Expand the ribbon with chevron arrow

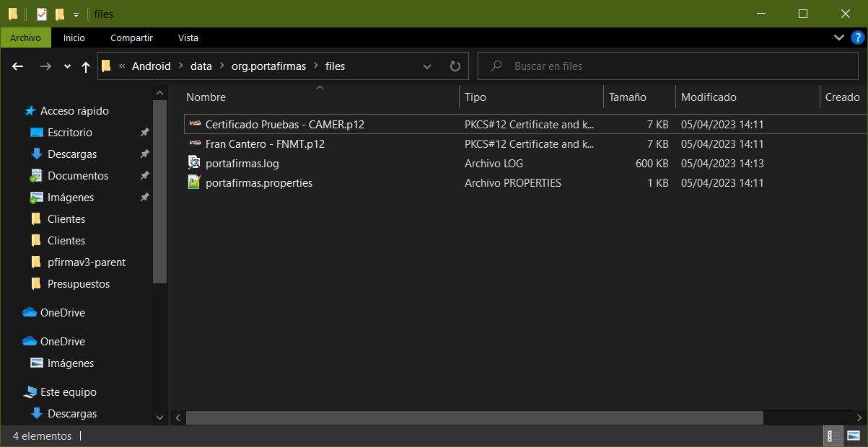tap(838, 37)
